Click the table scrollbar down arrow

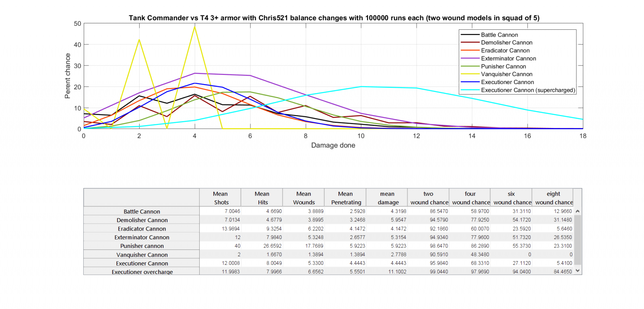(x=578, y=271)
